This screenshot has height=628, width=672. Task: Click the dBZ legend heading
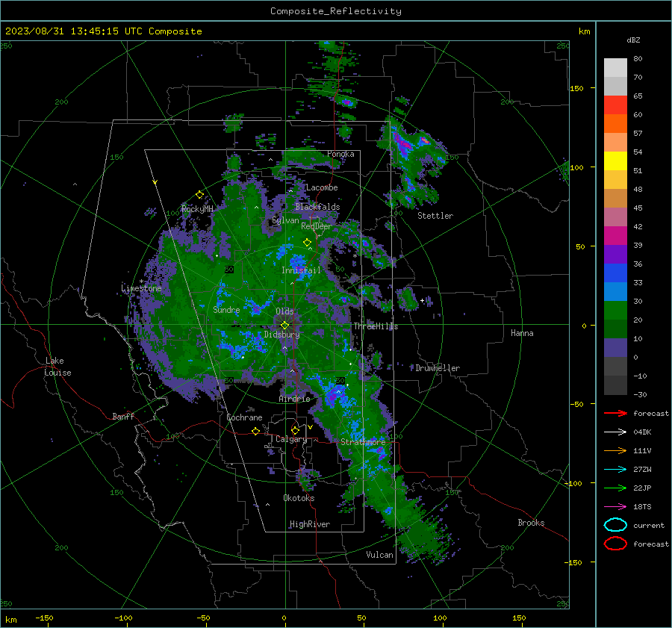[x=633, y=40]
